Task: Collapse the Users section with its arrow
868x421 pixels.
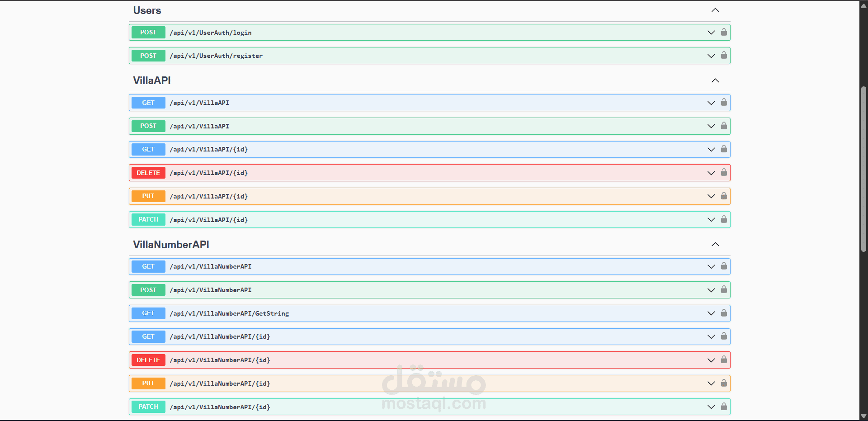Action: point(715,10)
